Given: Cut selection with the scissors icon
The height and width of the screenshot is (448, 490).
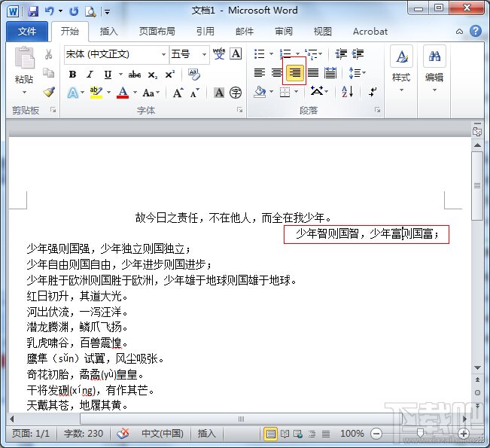Looking at the screenshot, I should pyautogui.click(x=48, y=54).
